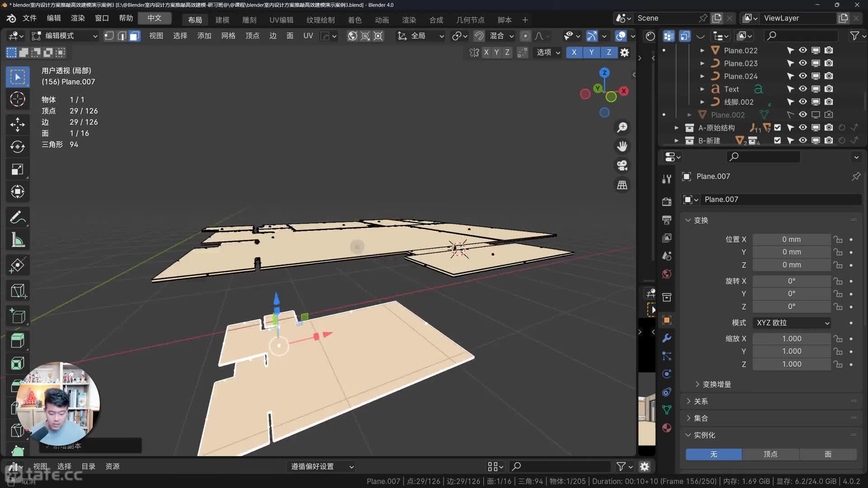Click the camera view icon in viewport
The image size is (868, 488).
[623, 166]
